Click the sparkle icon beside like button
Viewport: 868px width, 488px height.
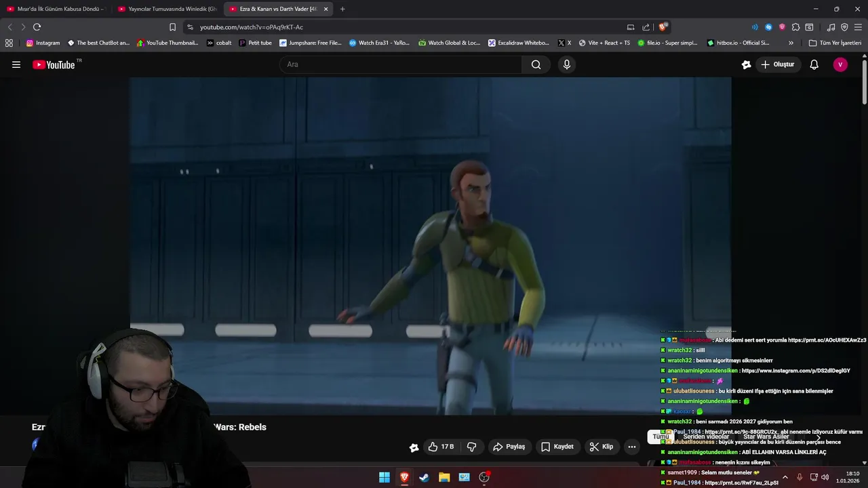click(414, 447)
